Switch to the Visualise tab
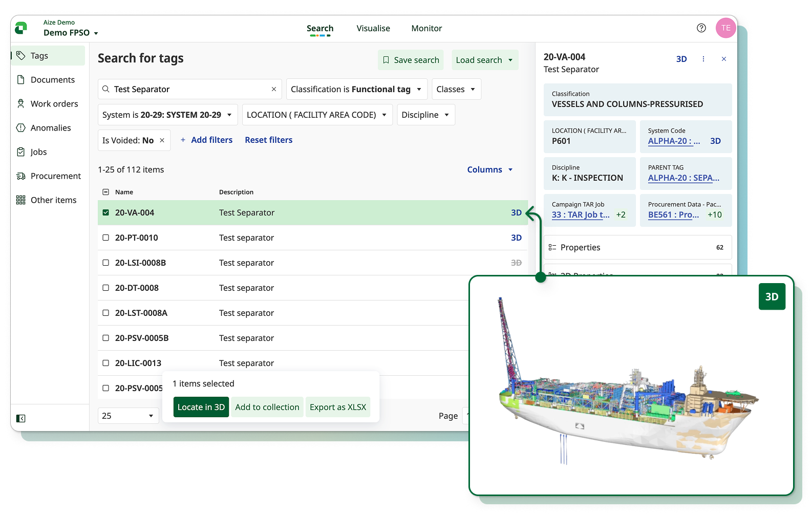 coord(373,29)
